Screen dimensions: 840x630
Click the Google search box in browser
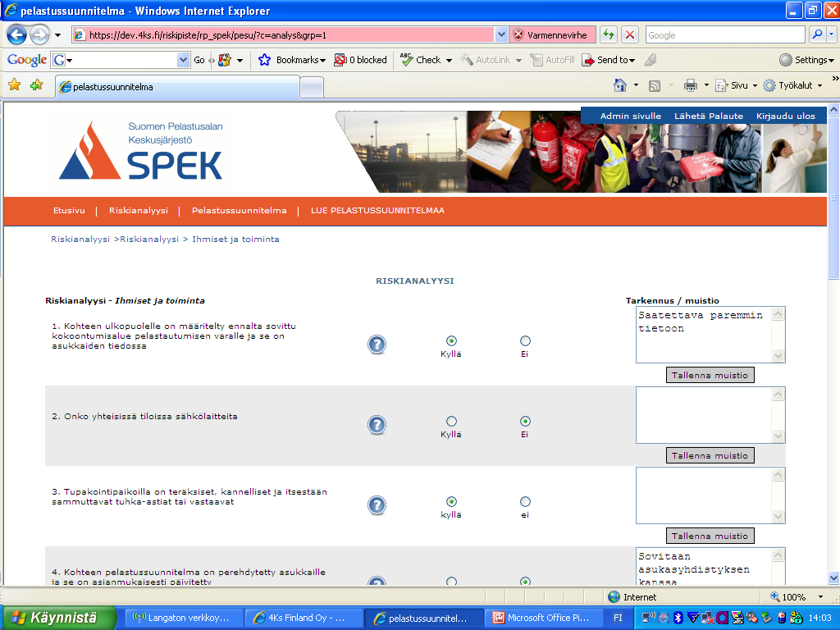point(725,34)
